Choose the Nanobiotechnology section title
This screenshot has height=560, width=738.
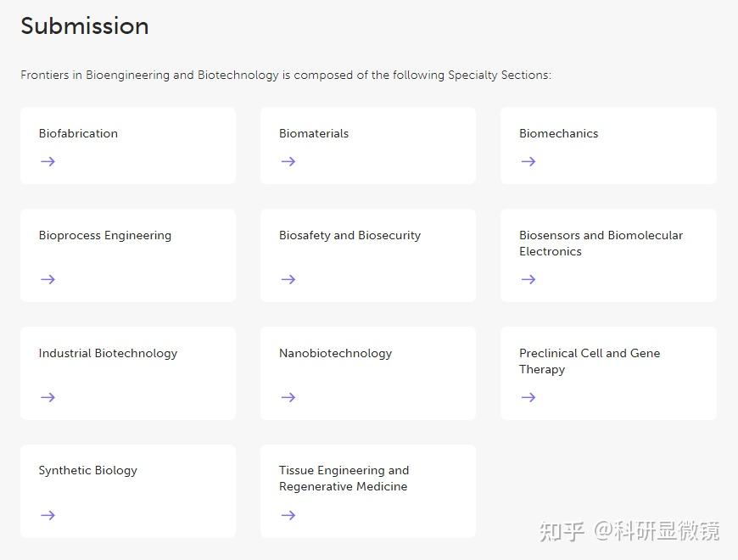335,353
